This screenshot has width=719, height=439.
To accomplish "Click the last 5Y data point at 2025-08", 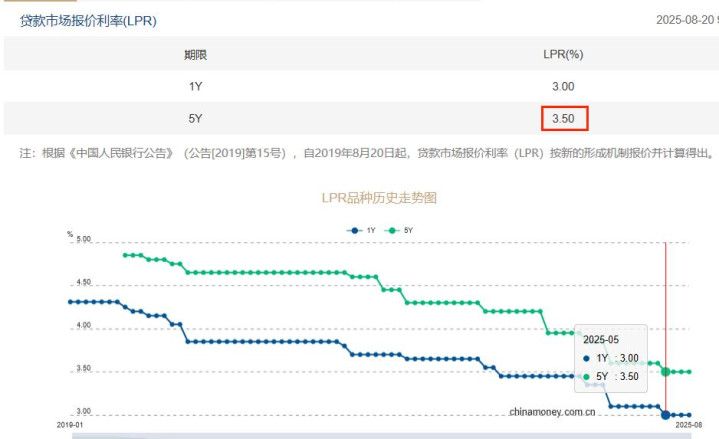I will pyautogui.click(x=689, y=372).
